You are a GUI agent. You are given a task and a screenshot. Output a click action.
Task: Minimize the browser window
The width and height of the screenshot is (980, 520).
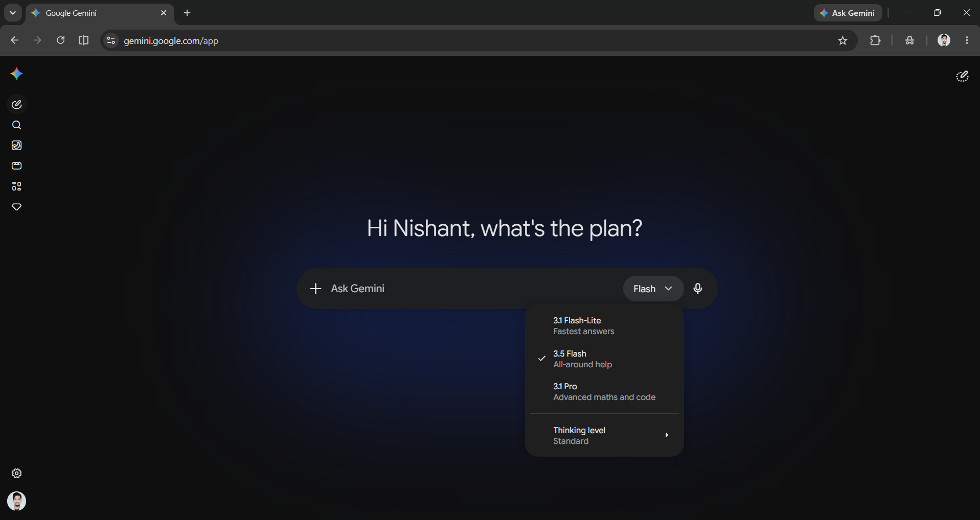[908, 13]
